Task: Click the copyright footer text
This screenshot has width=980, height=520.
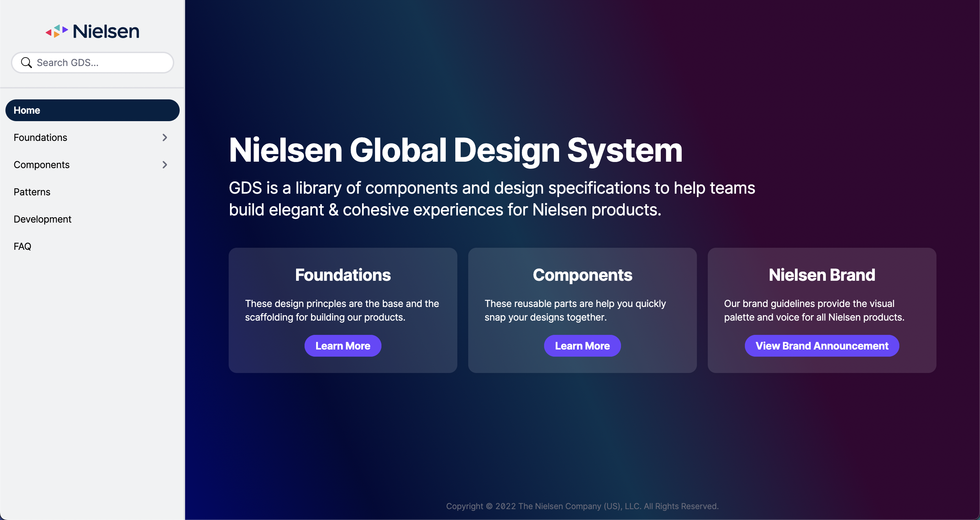Action: [x=582, y=506]
